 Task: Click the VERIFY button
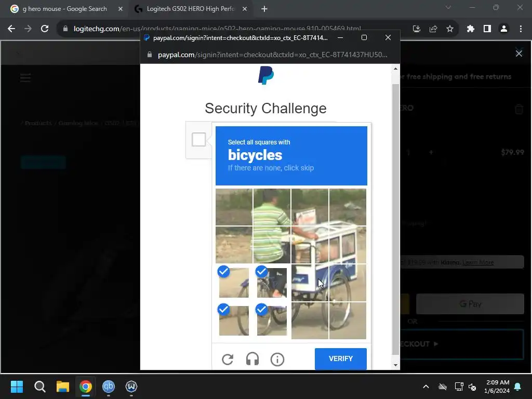[341, 358]
